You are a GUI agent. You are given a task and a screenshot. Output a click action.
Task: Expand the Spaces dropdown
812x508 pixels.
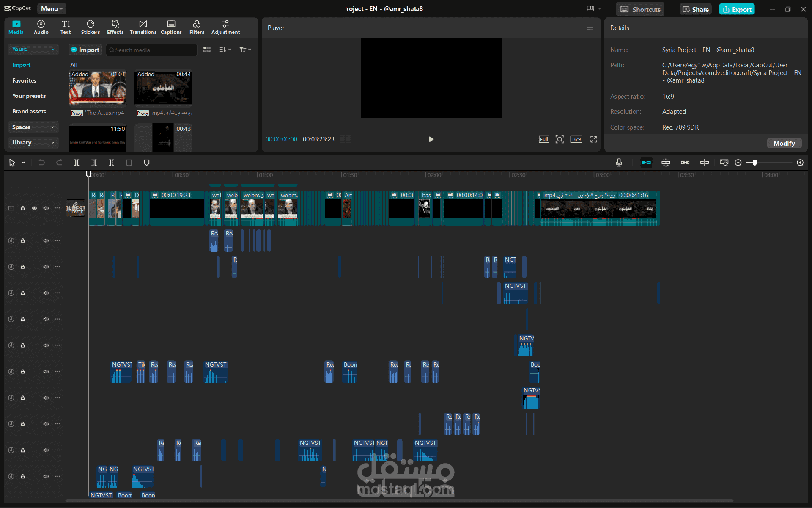(33, 127)
